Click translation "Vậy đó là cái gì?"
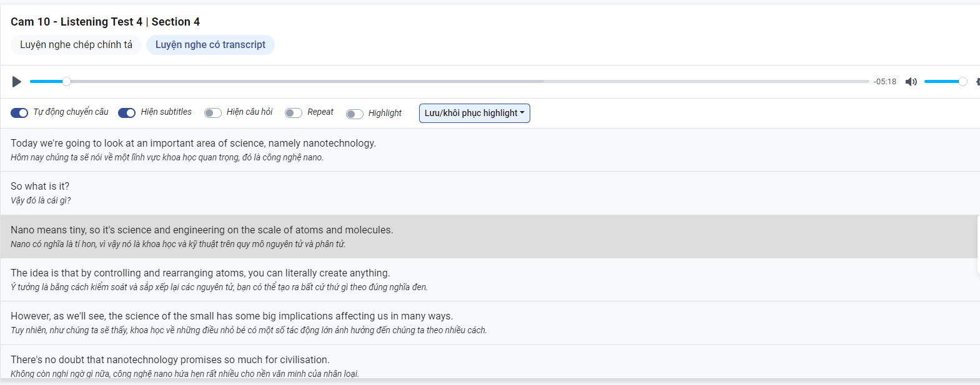 pos(41,200)
